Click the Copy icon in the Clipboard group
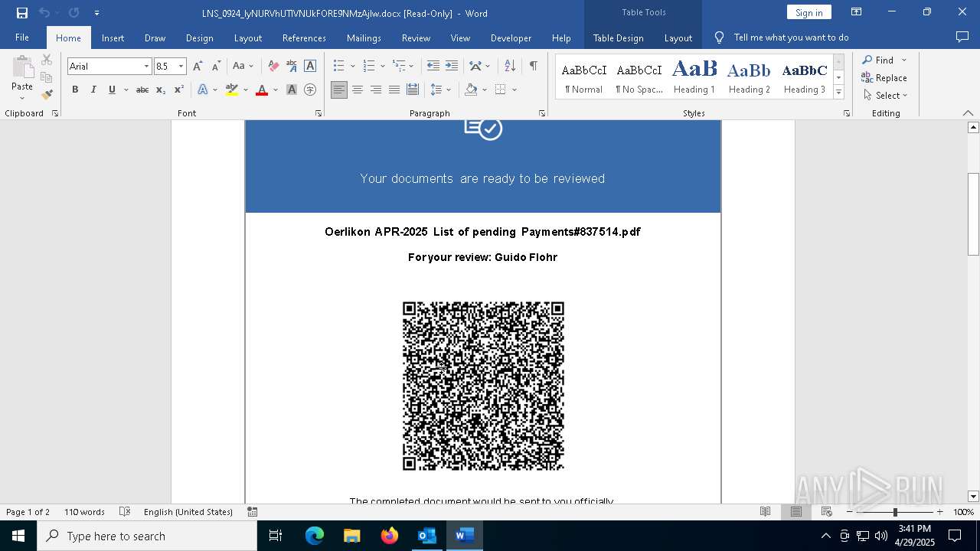 point(47,77)
